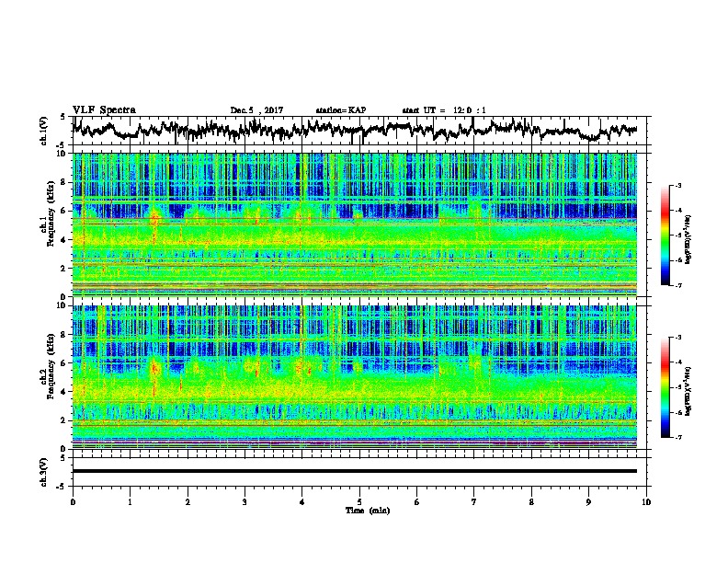Click the ch.1 spectrogram plot area
728x563 pixels.
coord(355,224)
